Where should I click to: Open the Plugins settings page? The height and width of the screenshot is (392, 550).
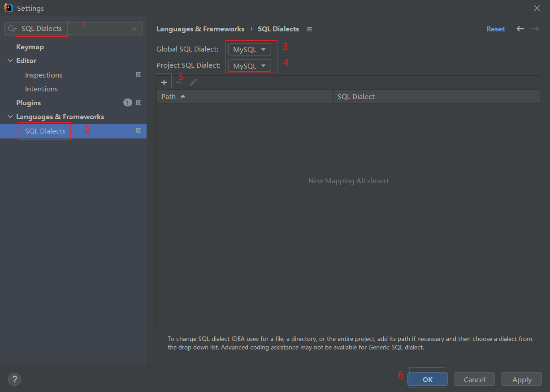(29, 103)
